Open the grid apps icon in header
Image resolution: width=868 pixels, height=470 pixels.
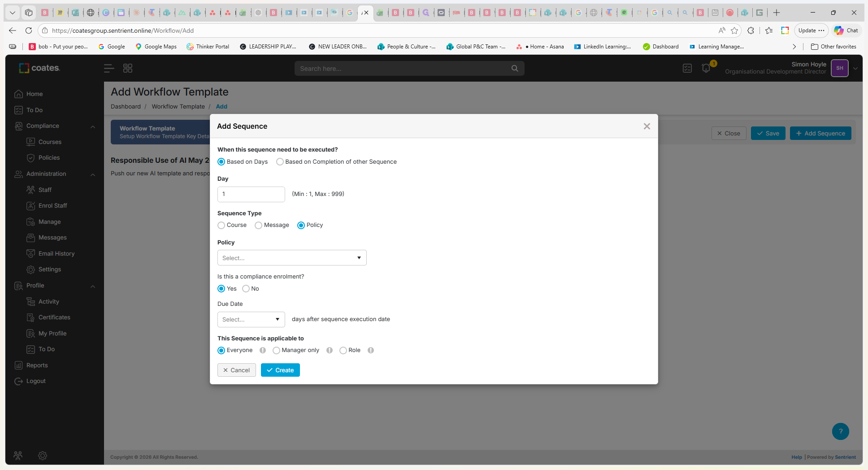[128, 68]
